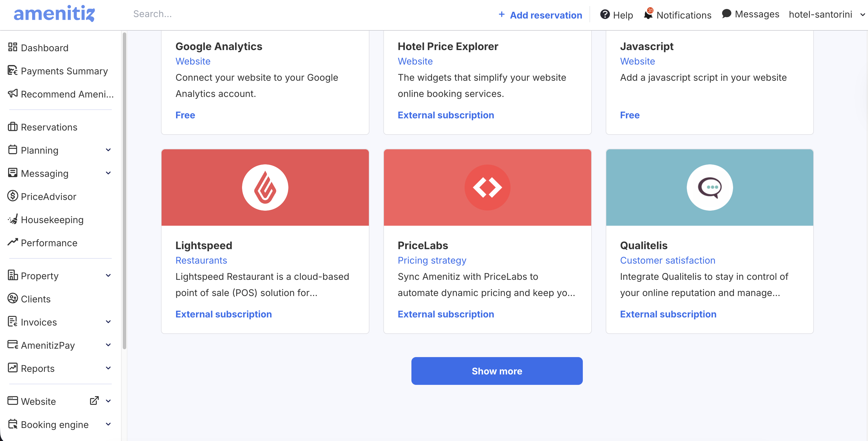Click the Lightspeed flame logo
This screenshot has width=868, height=441.
click(x=265, y=187)
